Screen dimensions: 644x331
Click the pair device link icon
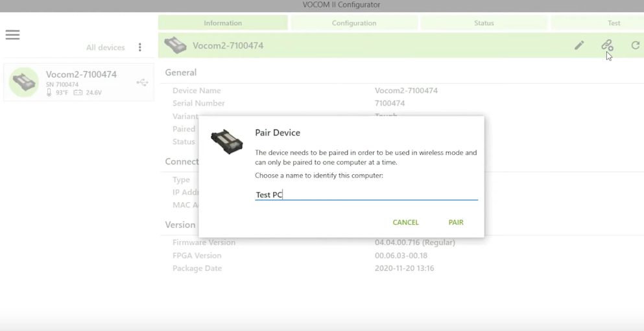click(607, 45)
